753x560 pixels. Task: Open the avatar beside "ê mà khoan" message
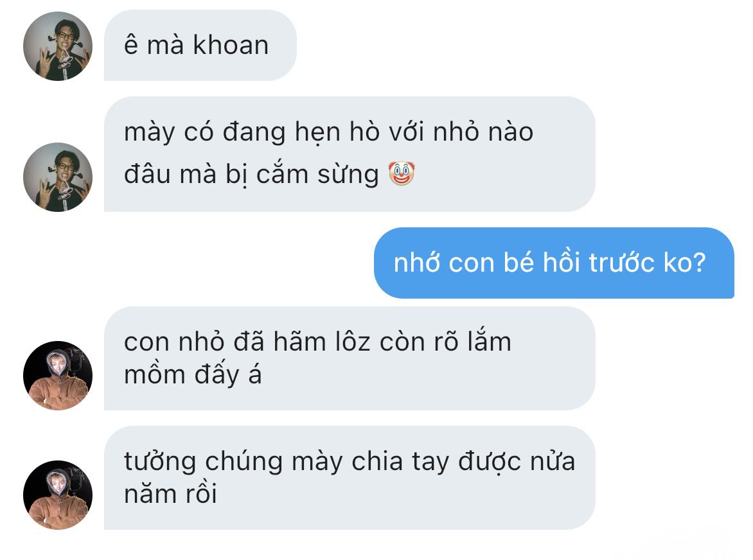58,46
